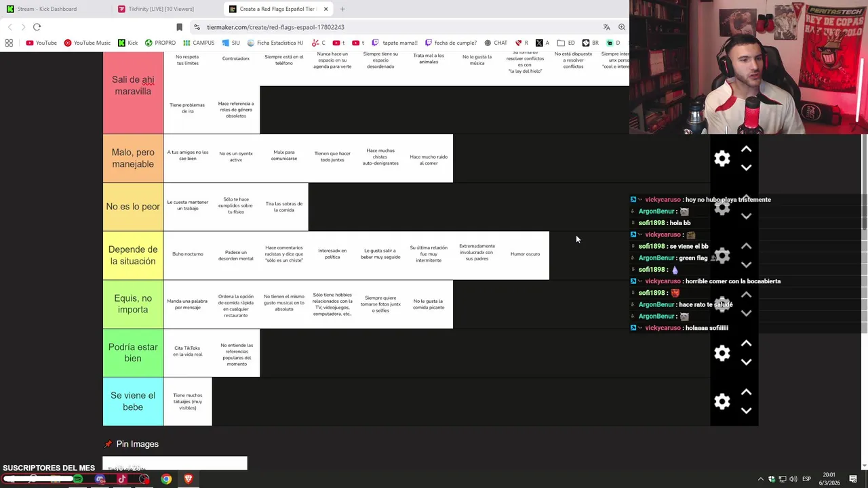Move 'Malo, pero manejable' row up
This screenshot has height=488, width=868.
click(746, 149)
